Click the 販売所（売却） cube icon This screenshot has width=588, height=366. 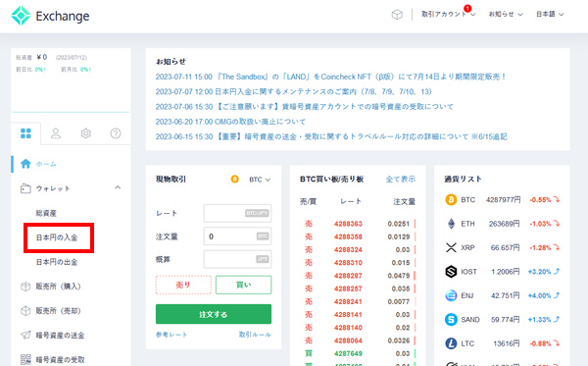point(25,311)
